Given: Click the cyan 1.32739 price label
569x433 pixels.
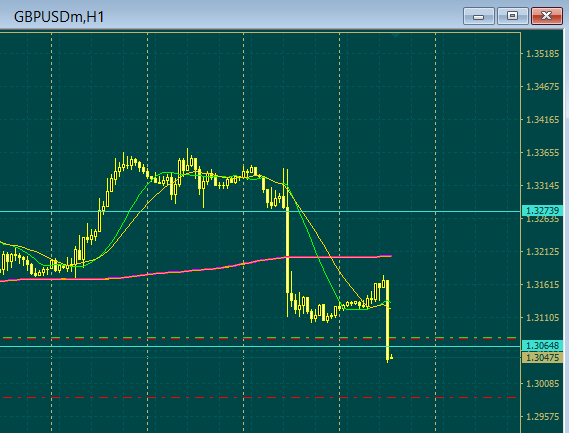Looking at the screenshot, I should point(542,211).
